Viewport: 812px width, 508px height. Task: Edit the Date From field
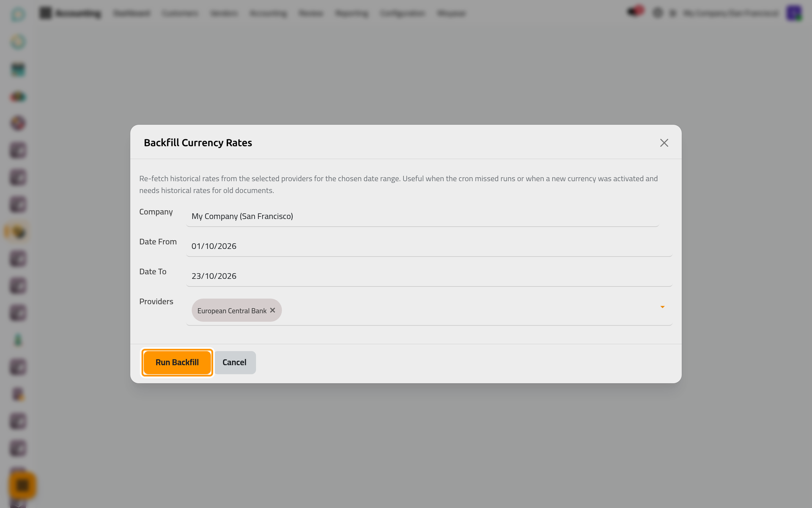[x=429, y=246]
